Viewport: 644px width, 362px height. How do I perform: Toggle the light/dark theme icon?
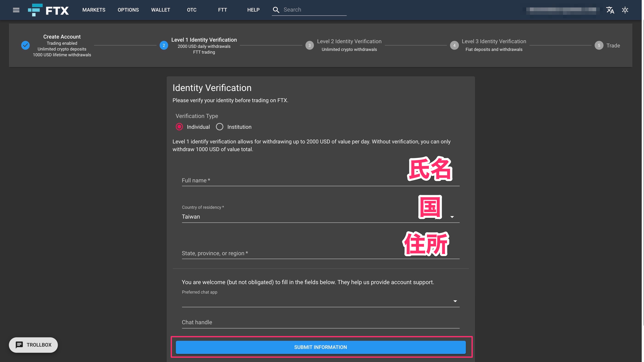point(625,10)
